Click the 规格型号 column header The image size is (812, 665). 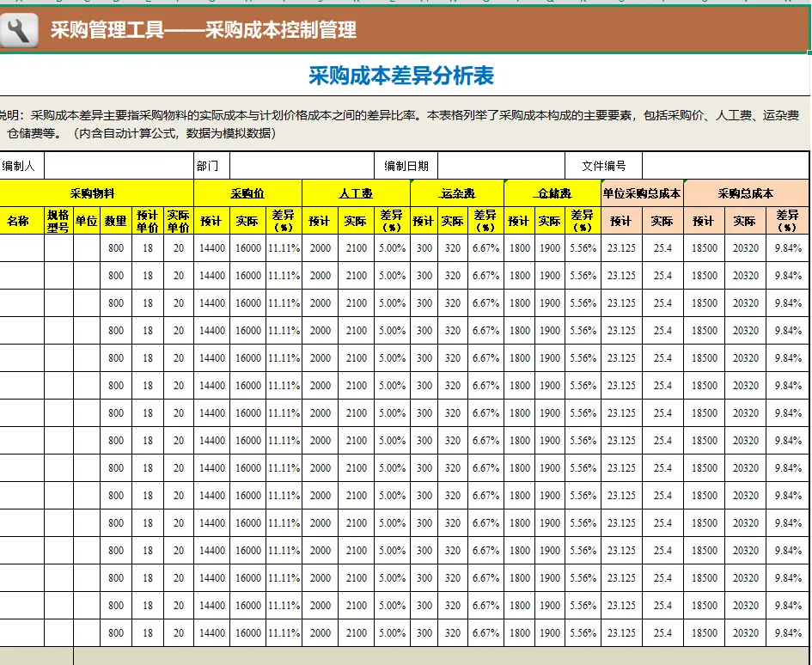[58, 221]
